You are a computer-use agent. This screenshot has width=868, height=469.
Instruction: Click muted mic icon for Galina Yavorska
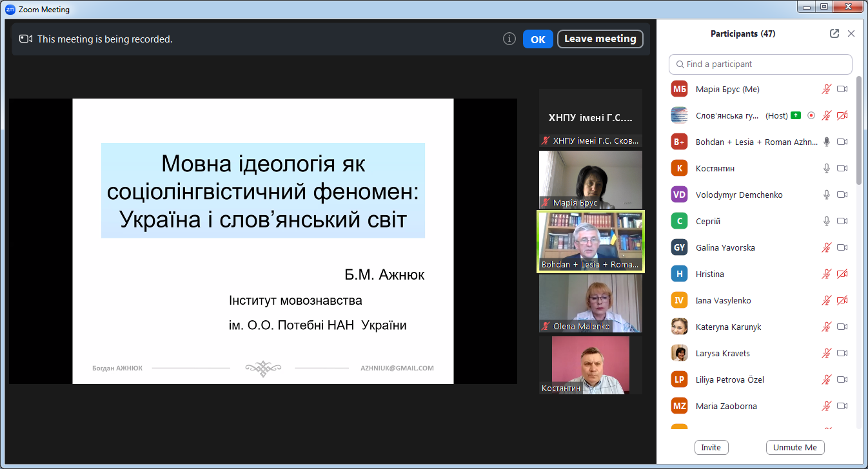coord(826,248)
